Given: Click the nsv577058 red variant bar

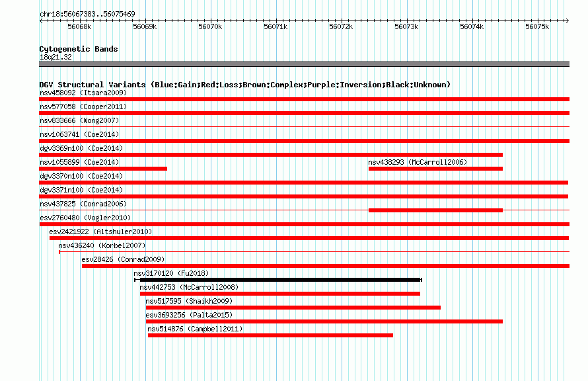Looking at the screenshot, I should click(304, 113).
